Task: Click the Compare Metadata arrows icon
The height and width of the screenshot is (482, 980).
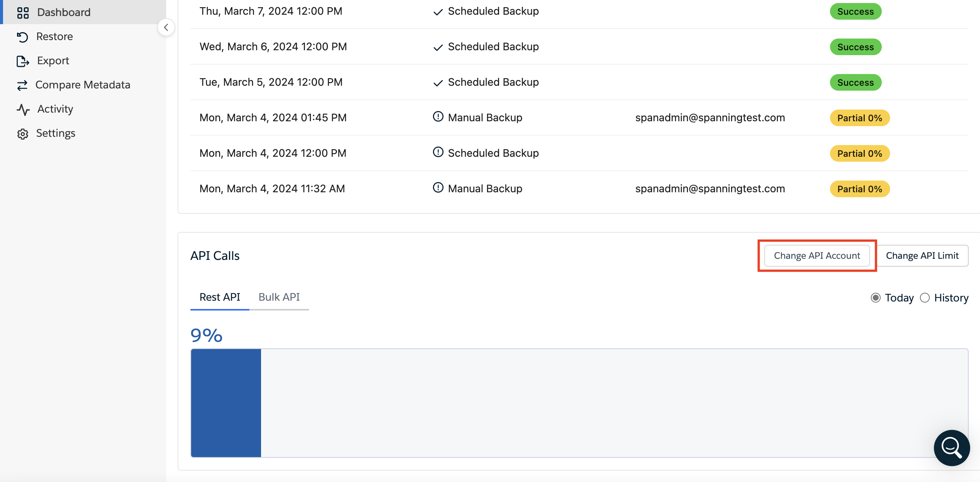Action: 22,85
